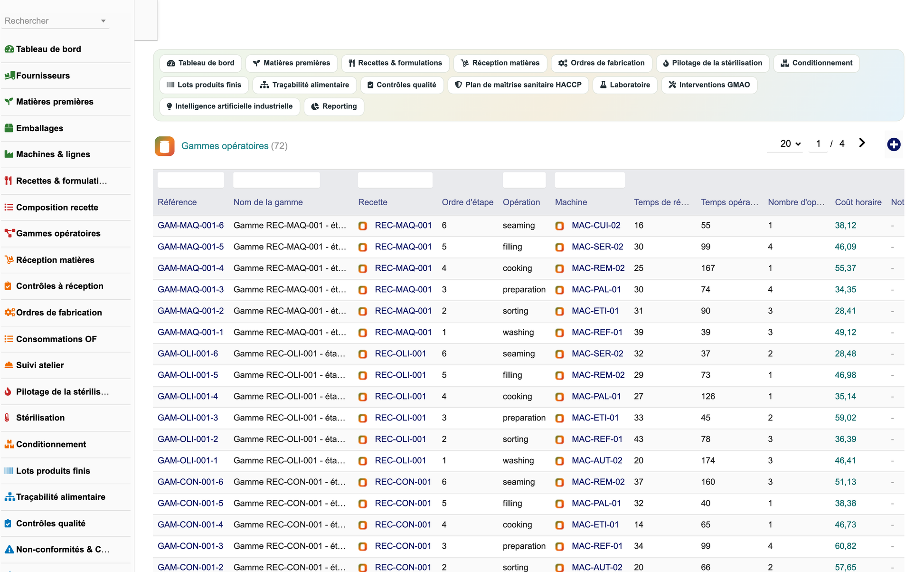Sort by Ordre d'étape column header
The width and height of the screenshot is (924, 572).
click(x=468, y=202)
